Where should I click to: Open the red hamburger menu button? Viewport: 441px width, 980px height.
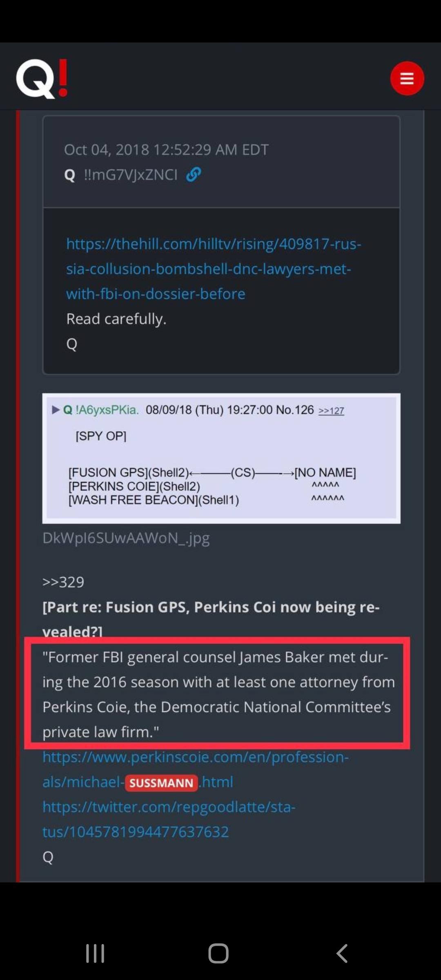pos(407,78)
